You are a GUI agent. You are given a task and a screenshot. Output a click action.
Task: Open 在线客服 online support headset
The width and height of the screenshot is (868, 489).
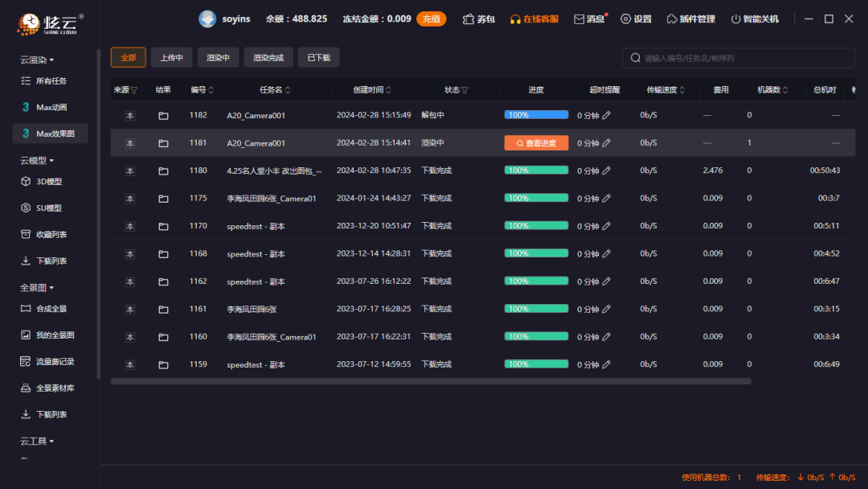[516, 19]
